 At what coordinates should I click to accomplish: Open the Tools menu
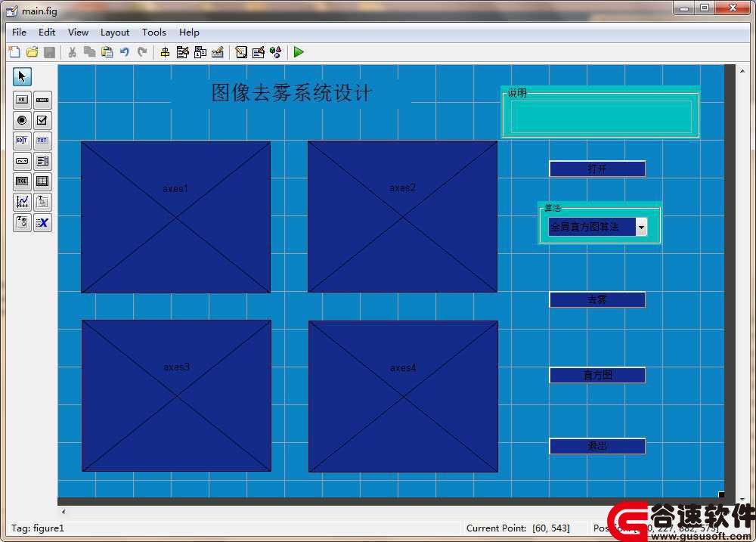153,33
